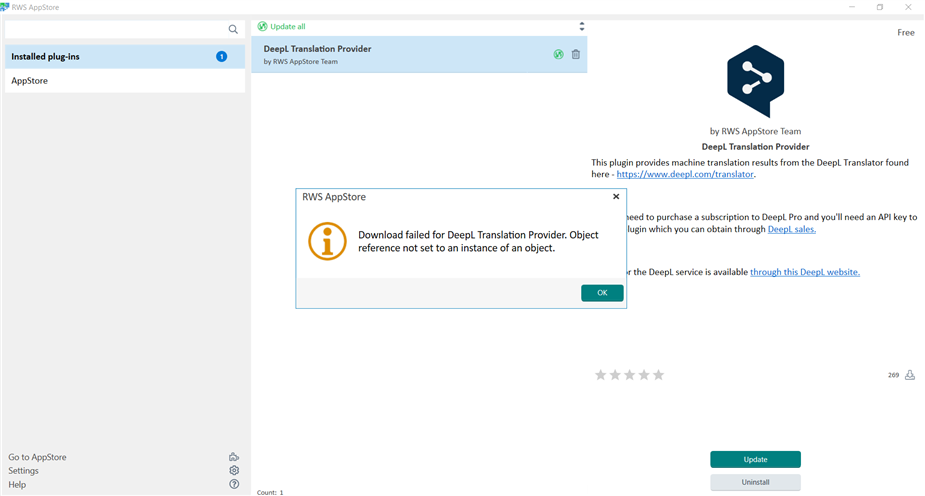Open the deepl.com/translator link

pyautogui.click(x=685, y=175)
